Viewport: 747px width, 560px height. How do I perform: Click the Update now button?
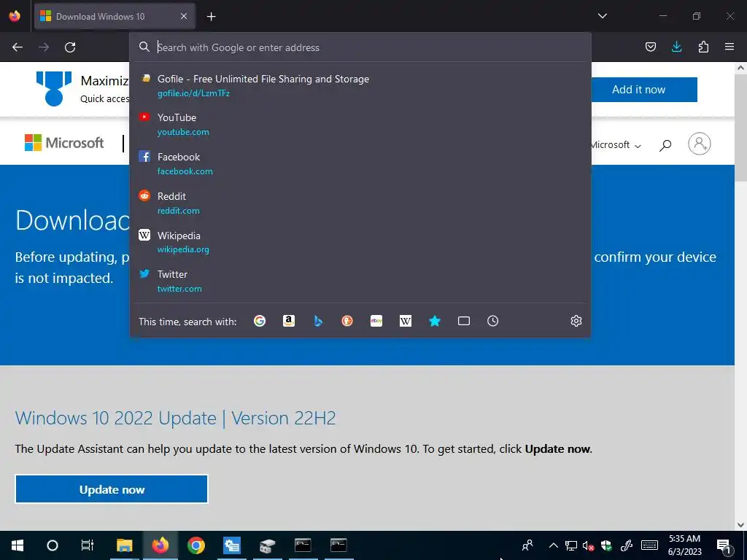[x=112, y=489]
